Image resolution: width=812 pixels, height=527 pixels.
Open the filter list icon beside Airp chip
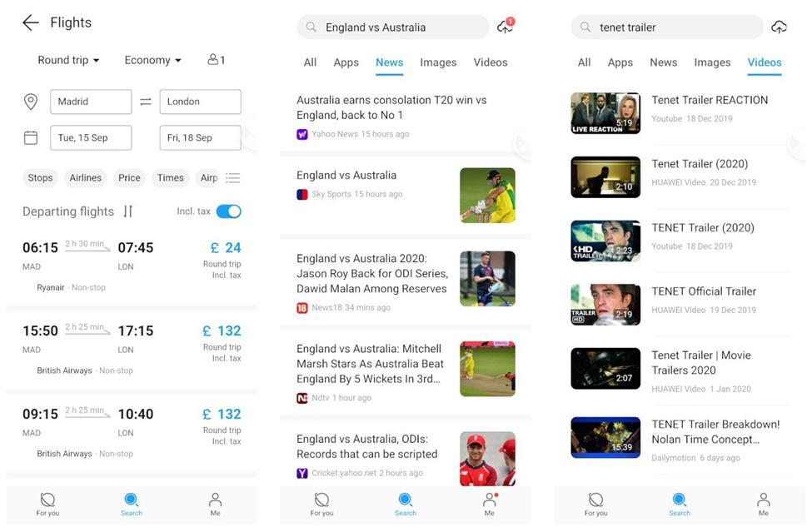(x=232, y=178)
